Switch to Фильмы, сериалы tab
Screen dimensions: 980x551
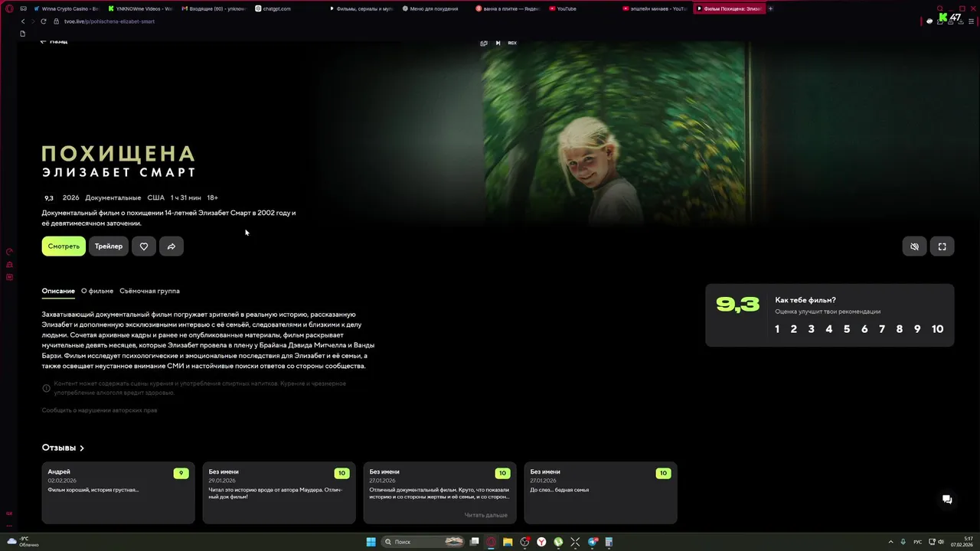click(x=363, y=8)
